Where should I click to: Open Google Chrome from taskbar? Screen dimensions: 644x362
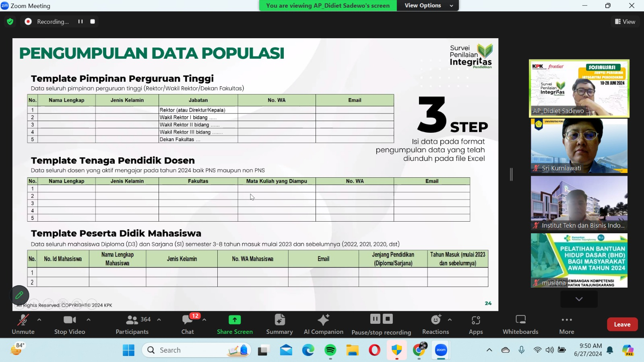[419, 350]
